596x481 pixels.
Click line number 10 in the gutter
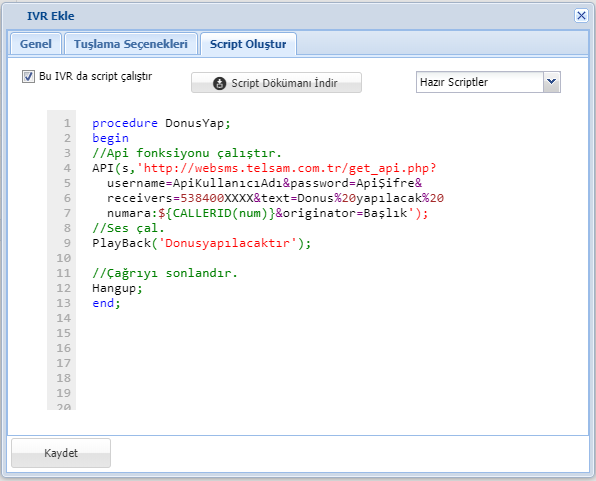pos(64,259)
